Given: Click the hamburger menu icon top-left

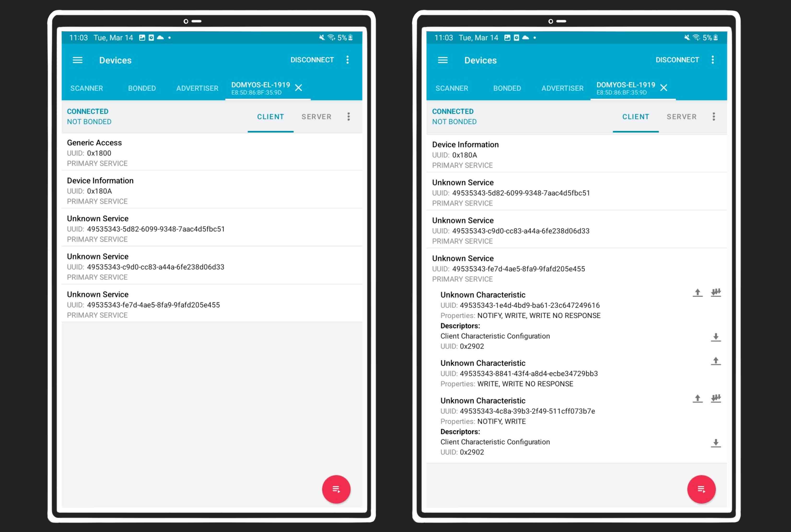Looking at the screenshot, I should 78,59.
